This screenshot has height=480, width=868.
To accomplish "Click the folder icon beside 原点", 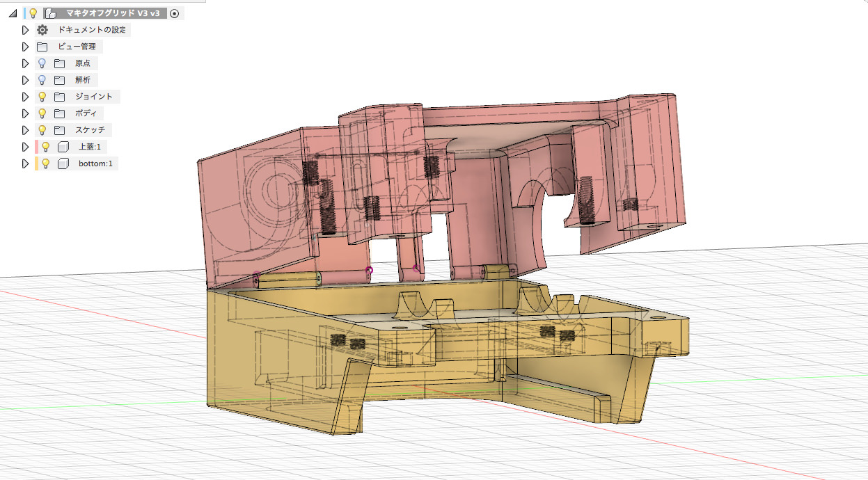I will [x=59, y=63].
